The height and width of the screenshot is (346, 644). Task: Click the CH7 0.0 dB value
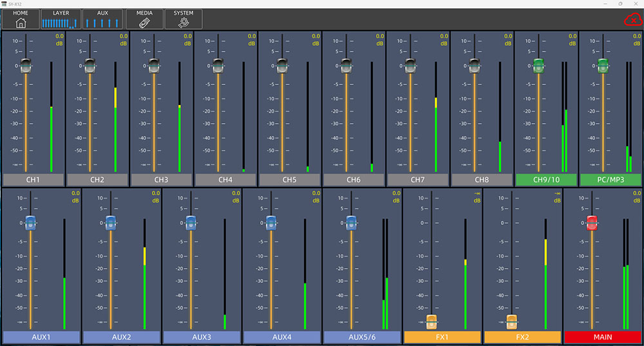click(x=444, y=39)
